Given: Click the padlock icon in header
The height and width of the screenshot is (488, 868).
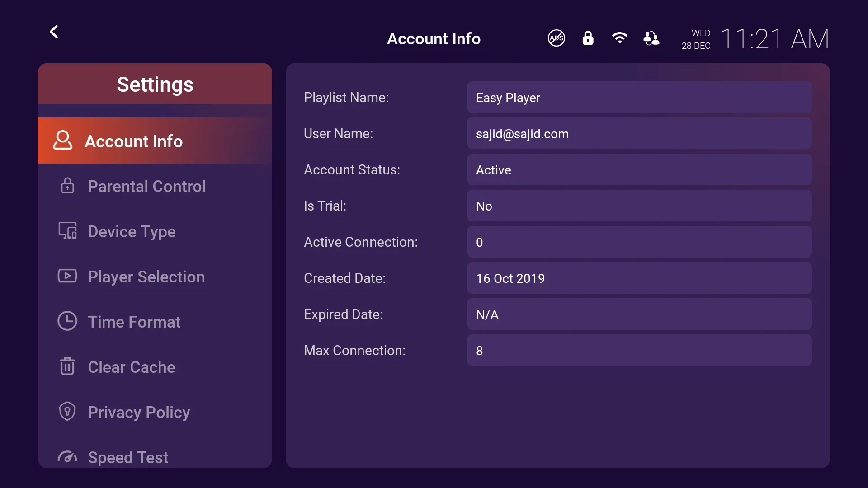Looking at the screenshot, I should pyautogui.click(x=588, y=38).
